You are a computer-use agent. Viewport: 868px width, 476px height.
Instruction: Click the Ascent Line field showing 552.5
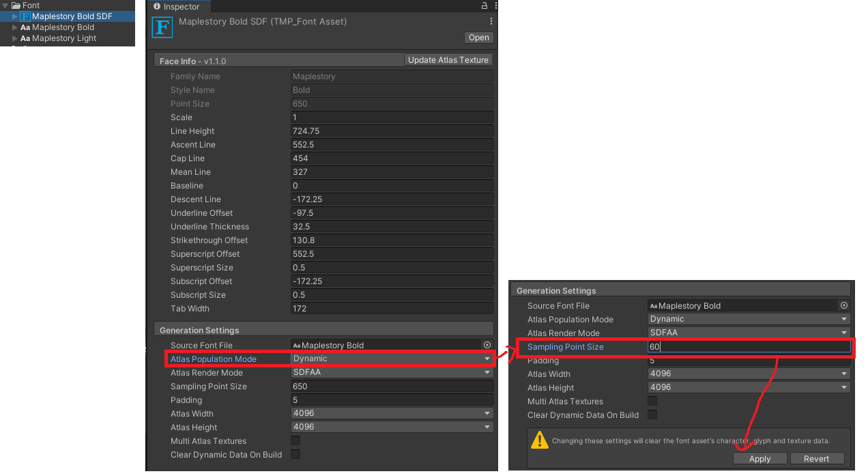392,144
